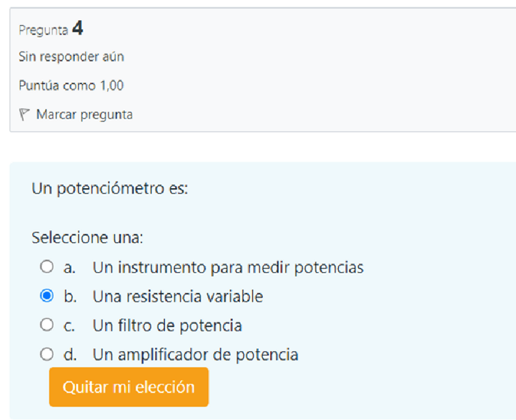Viewport: 516px width, 420px height.
Task: Click the 'Puntúa como 1,00' score text
Action: (x=71, y=86)
